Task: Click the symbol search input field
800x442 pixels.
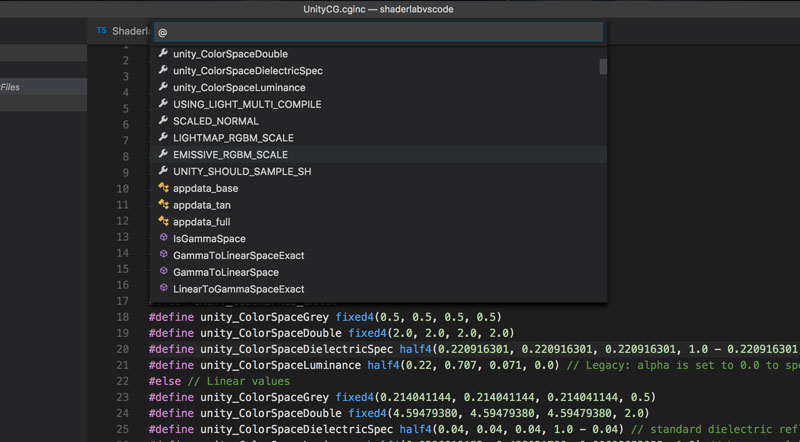Action: 378,32
